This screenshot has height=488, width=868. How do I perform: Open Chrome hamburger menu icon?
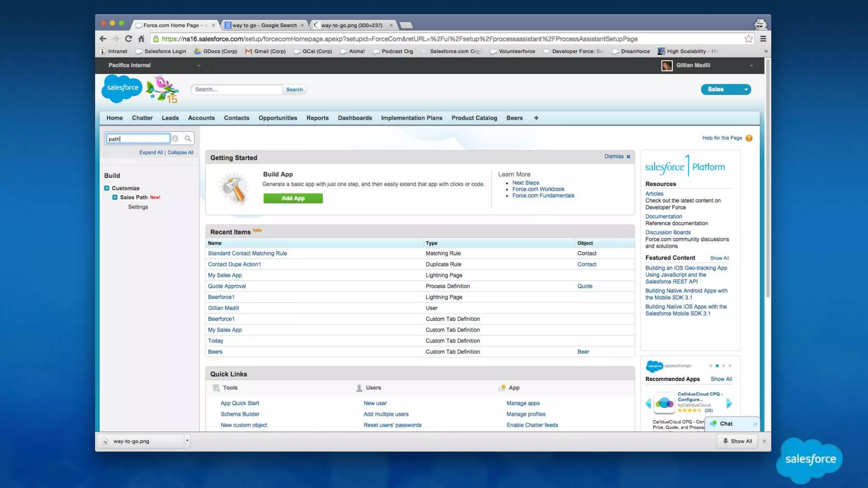point(763,39)
